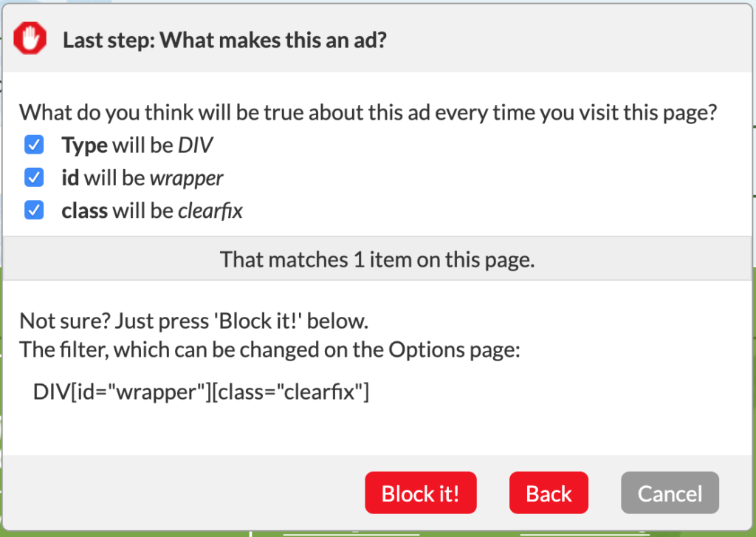Click the question about this ad every visit
The width and height of the screenshot is (756, 537).
(x=368, y=112)
